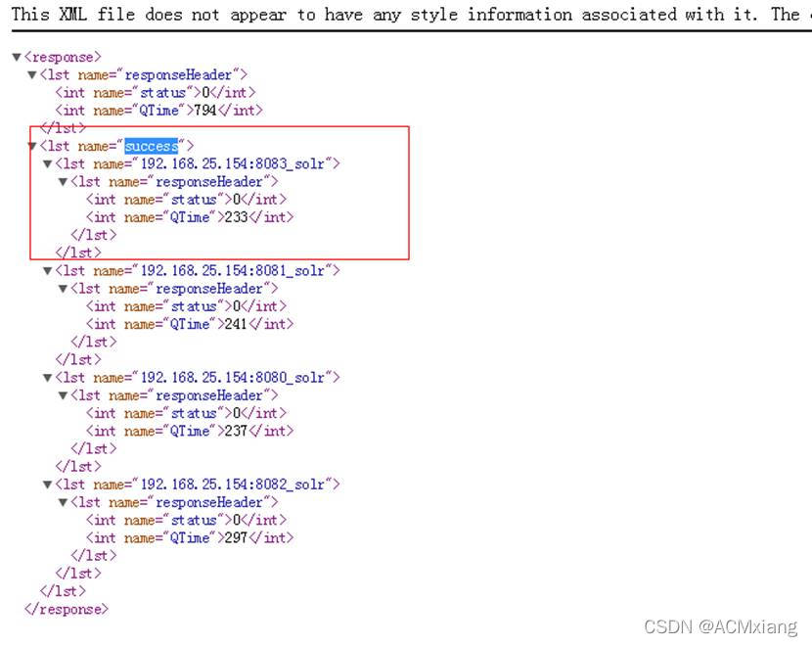Collapse the 192.168.25.154:8080_solr node
Viewport: 812px width, 646px height.
[48, 378]
